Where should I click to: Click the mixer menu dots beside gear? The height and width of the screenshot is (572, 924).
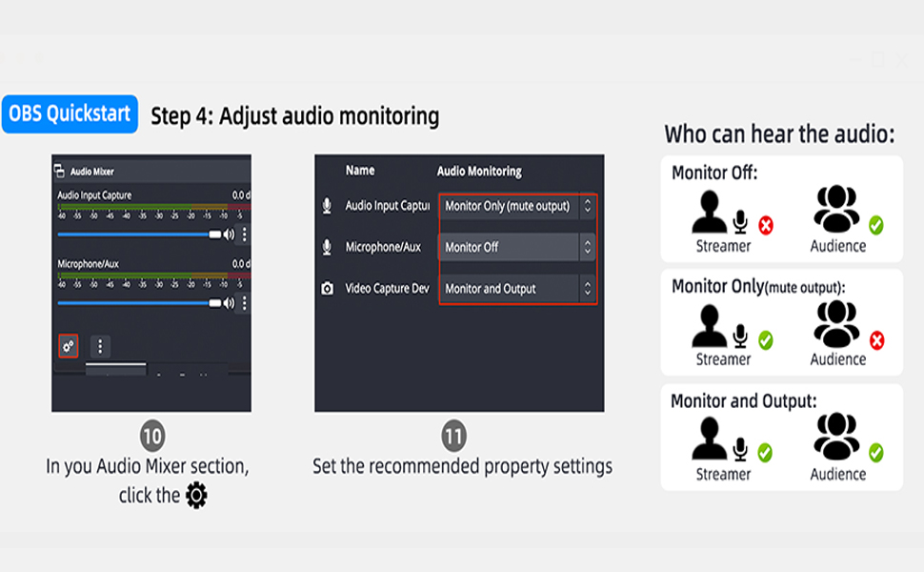100,346
